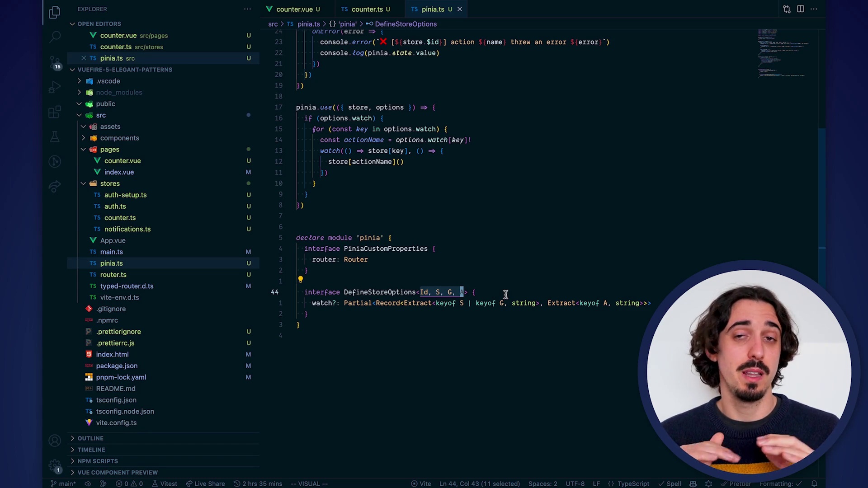Click the 2 hrs 35 mins time tracker
Viewport: 868px width, 488px height.
pos(258,483)
